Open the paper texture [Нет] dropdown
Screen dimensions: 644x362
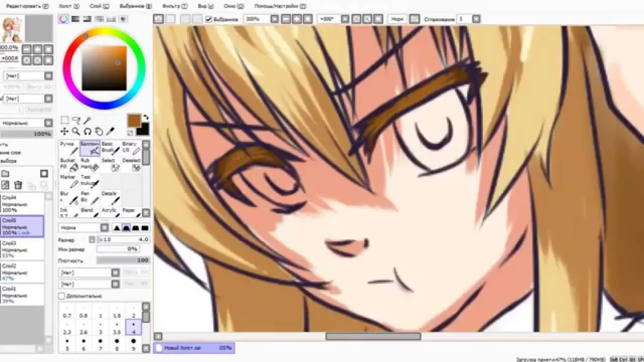point(48,76)
